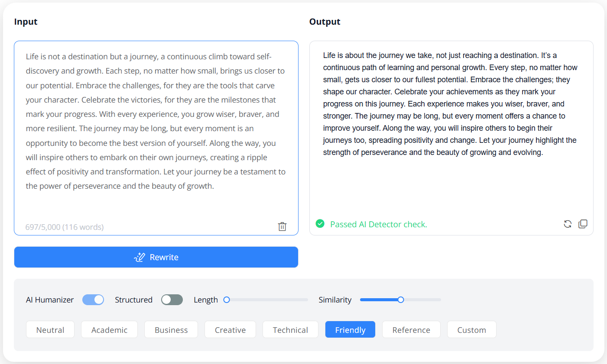Pick the Creative writing style

[230, 329]
